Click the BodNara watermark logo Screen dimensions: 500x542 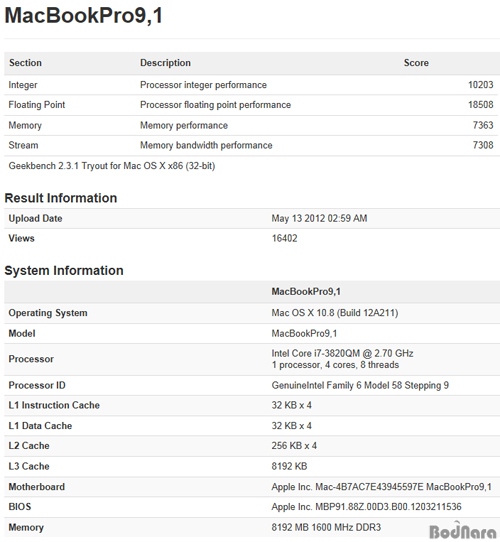(x=463, y=531)
